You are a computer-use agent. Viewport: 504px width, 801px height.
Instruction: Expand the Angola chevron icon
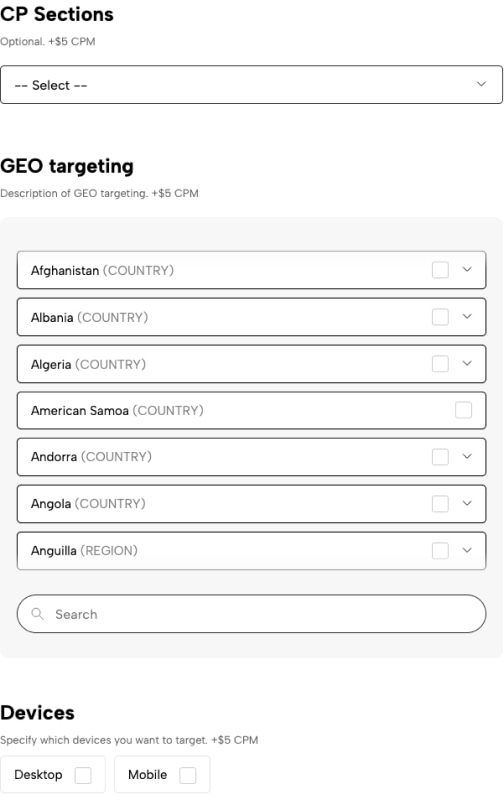(467, 503)
